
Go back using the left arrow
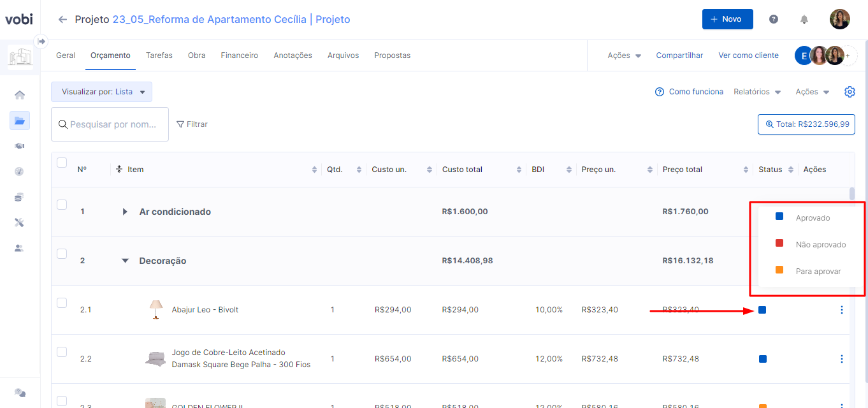(x=62, y=19)
